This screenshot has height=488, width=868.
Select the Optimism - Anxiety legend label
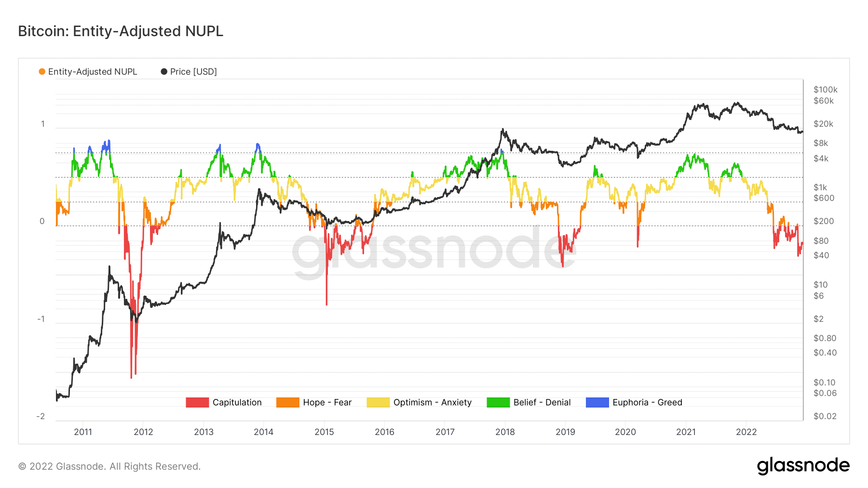[x=433, y=402]
